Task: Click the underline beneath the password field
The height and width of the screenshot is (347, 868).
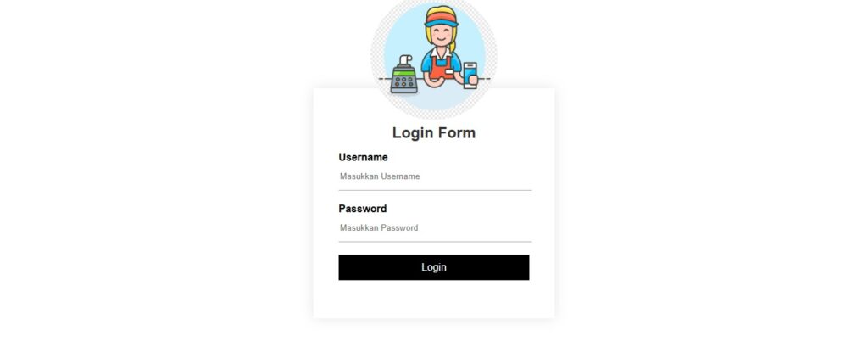Action: (x=435, y=242)
